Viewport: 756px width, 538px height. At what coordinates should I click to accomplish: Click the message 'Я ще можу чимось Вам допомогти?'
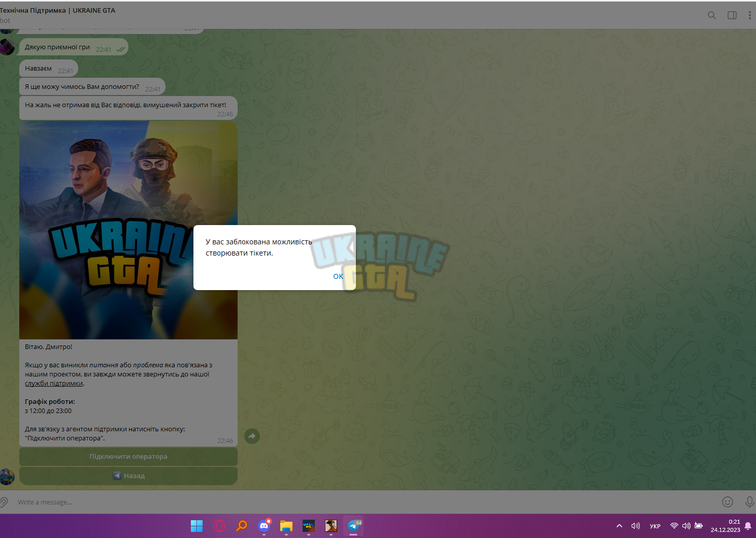click(x=92, y=86)
